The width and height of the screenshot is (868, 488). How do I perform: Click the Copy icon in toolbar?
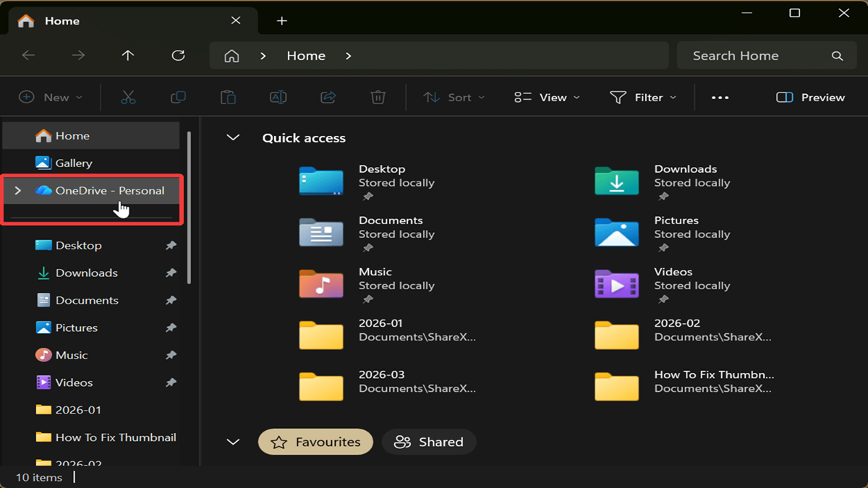[x=178, y=98]
